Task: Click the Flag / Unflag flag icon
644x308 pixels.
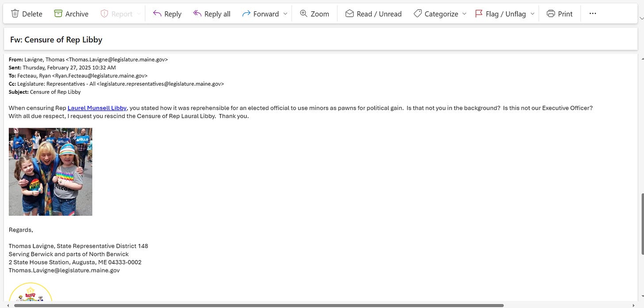Action: [x=479, y=14]
